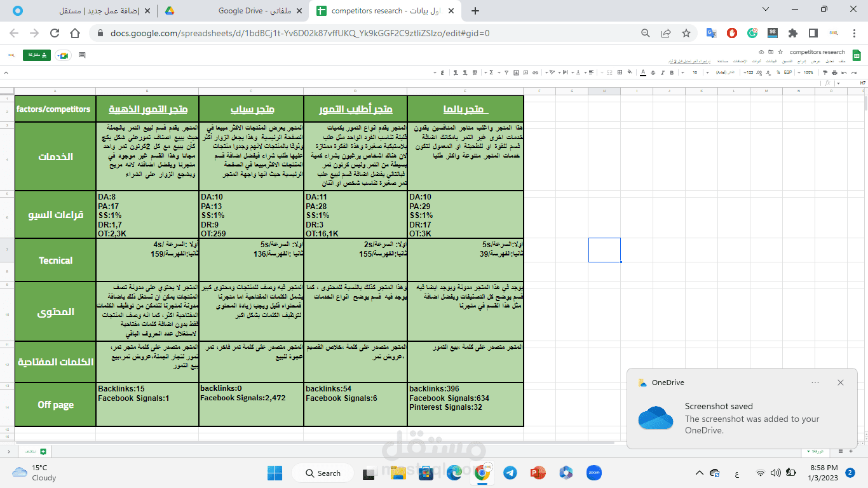
Task: Open the zoom 100% dropdown
Action: click(806, 72)
